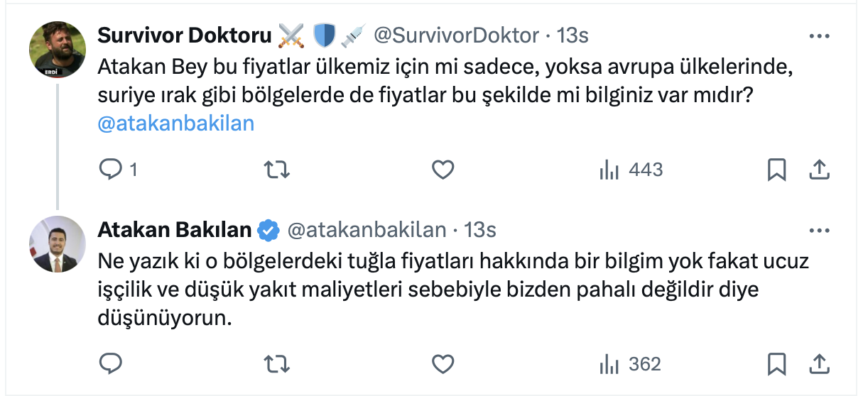Retweet Atakan Bakılan's reply
868x396 pixels.
coord(276,364)
